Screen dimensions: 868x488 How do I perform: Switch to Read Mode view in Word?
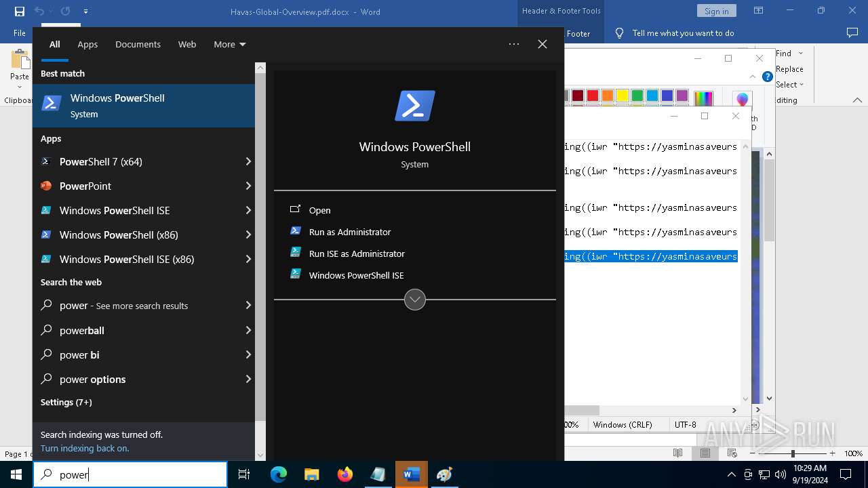[x=677, y=453]
